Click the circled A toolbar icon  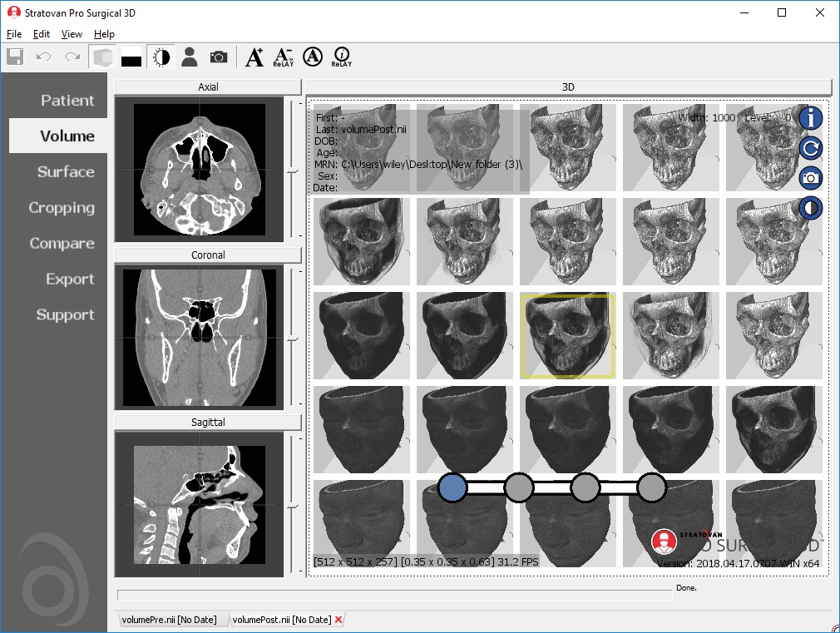(313, 57)
